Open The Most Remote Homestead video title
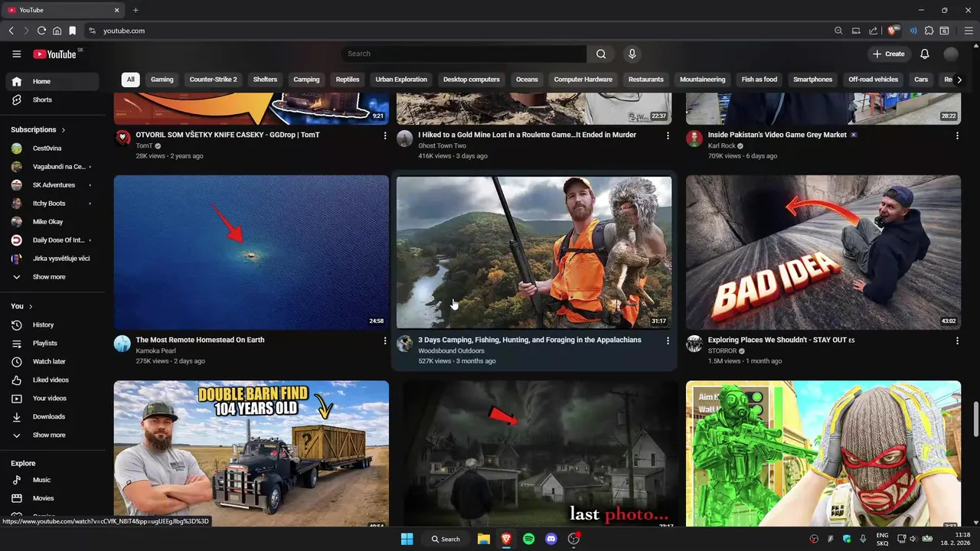The height and width of the screenshot is (551, 980). point(200,340)
